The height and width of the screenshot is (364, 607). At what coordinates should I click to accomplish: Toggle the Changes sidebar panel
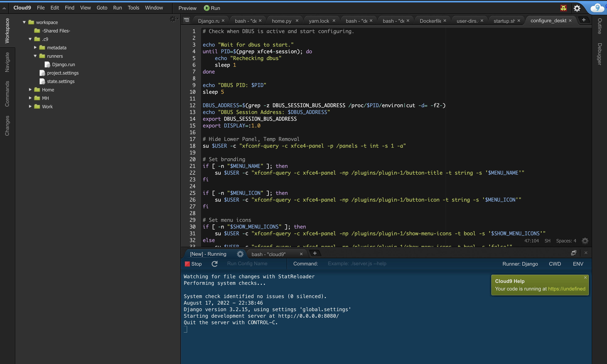pos(7,126)
